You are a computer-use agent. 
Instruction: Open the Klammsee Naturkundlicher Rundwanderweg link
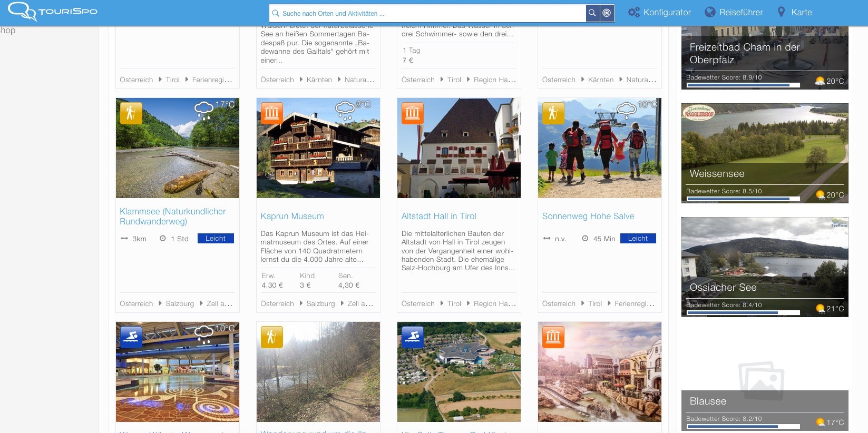172,216
